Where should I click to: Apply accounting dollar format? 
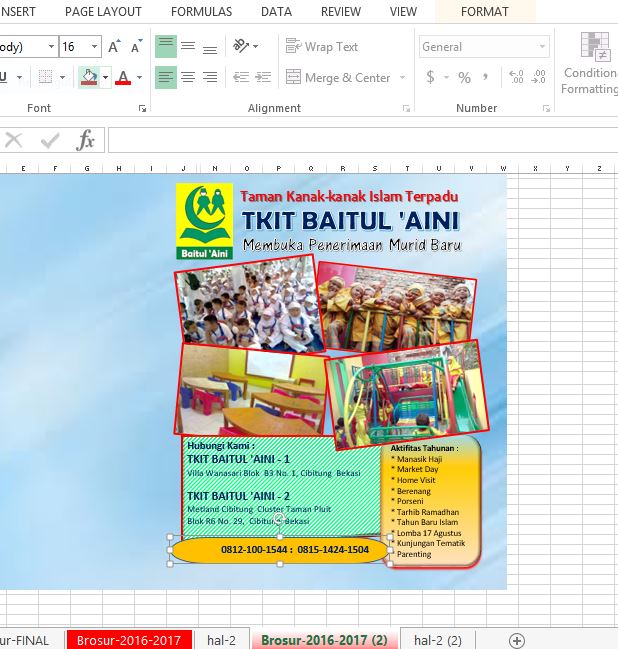point(430,77)
